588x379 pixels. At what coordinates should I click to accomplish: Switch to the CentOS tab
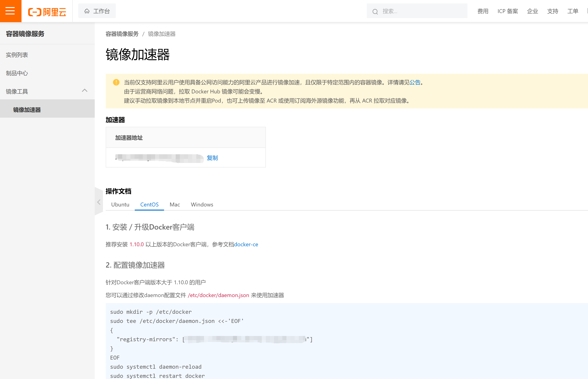149,205
